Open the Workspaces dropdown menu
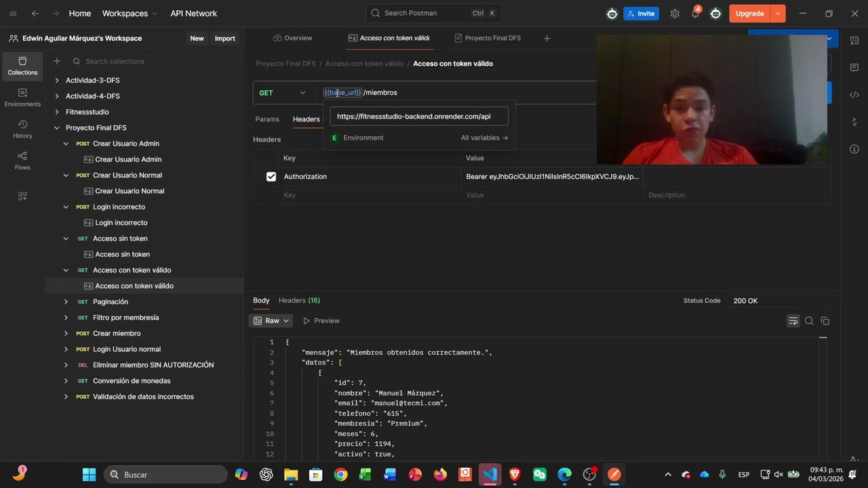The width and height of the screenshot is (868, 488). [x=130, y=14]
